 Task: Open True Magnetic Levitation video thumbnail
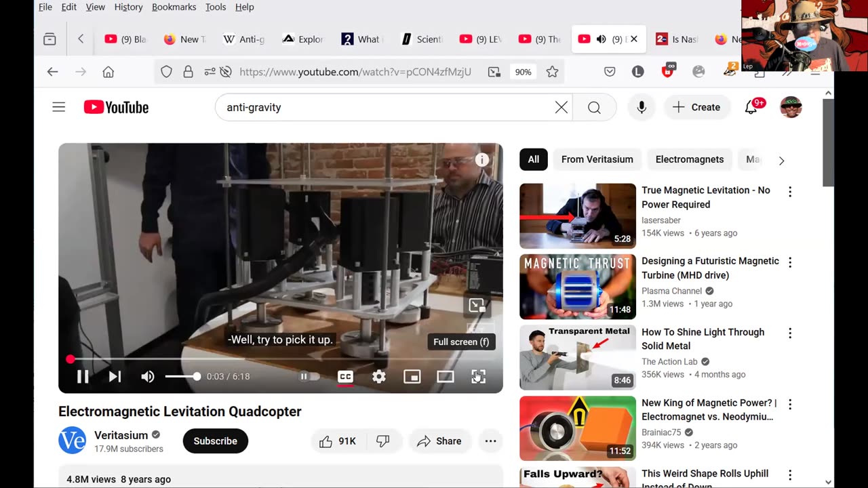pos(578,216)
